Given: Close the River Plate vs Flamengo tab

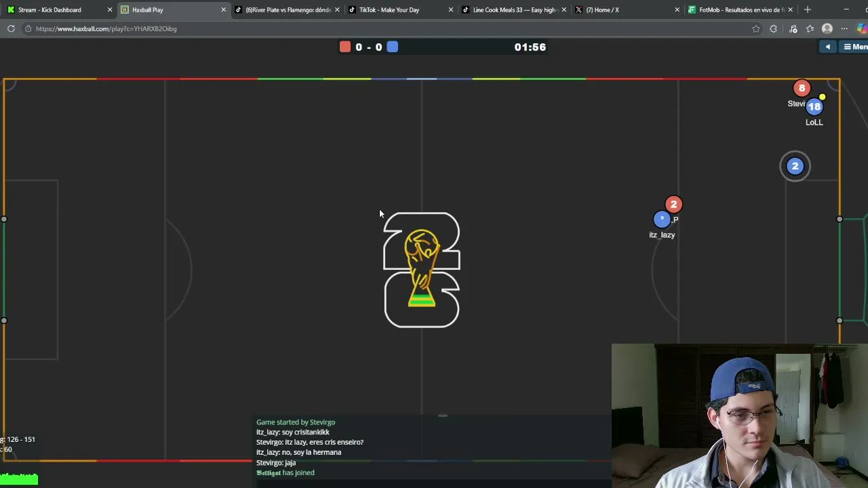Looking at the screenshot, I should click(x=337, y=9).
